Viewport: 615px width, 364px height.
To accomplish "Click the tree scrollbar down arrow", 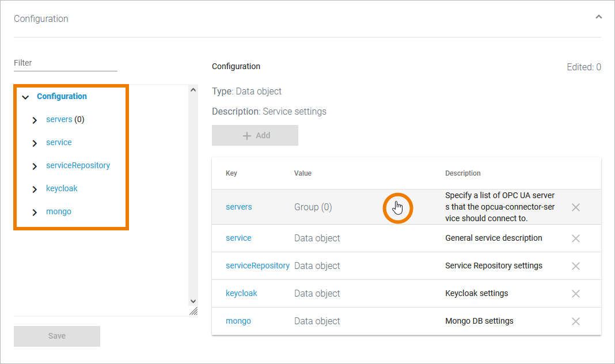I will [x=193, y=301].
